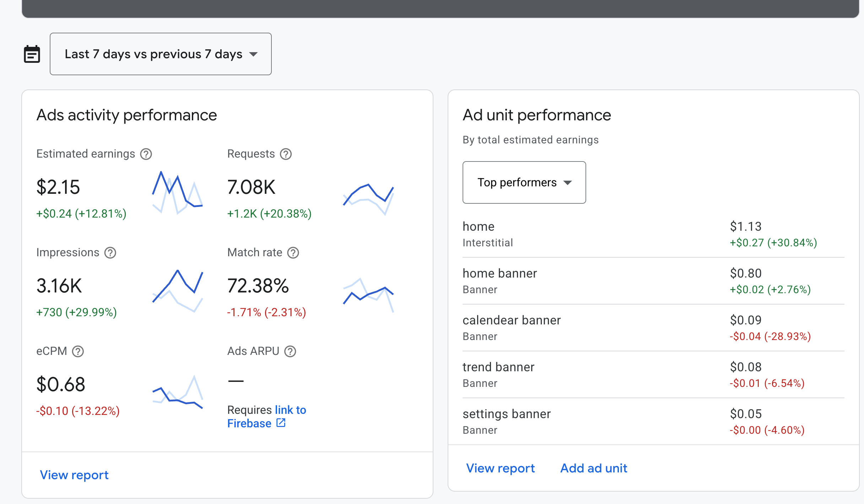Open View report under Ads activity performance
864x504 pixels.
click(74, 475)
